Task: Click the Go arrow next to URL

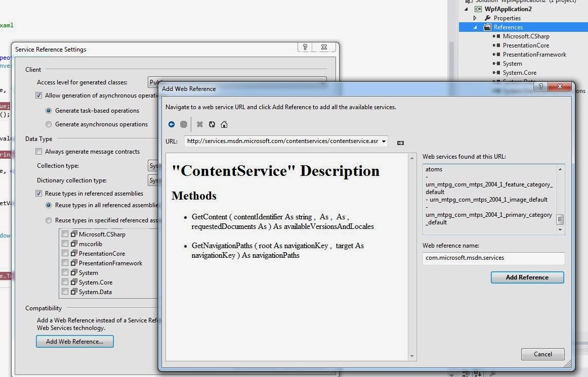Action: (400, 143)
